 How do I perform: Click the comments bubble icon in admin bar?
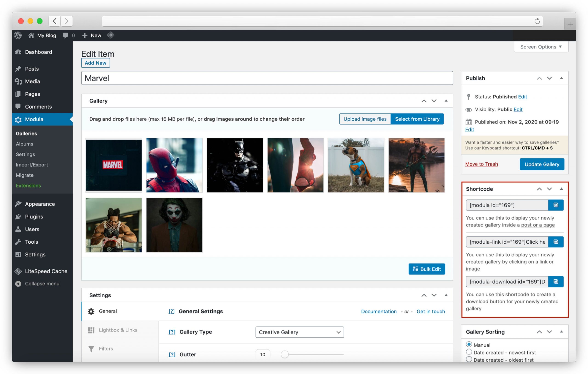click(65, 35)
